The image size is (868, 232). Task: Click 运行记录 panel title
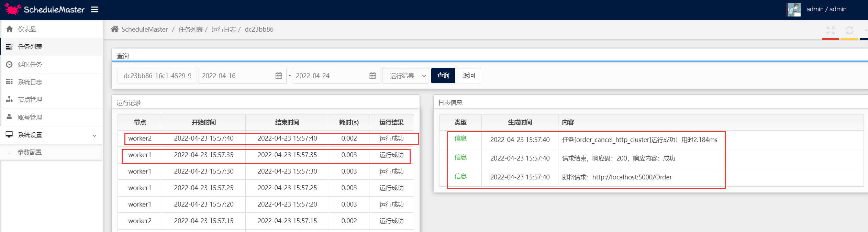coord(129,103)
